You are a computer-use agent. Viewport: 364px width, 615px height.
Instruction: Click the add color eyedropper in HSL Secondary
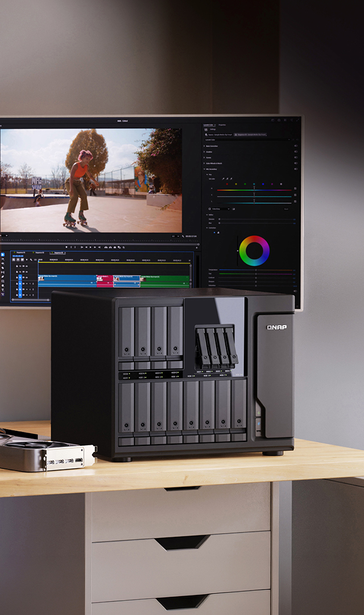(x=227, y=179)
